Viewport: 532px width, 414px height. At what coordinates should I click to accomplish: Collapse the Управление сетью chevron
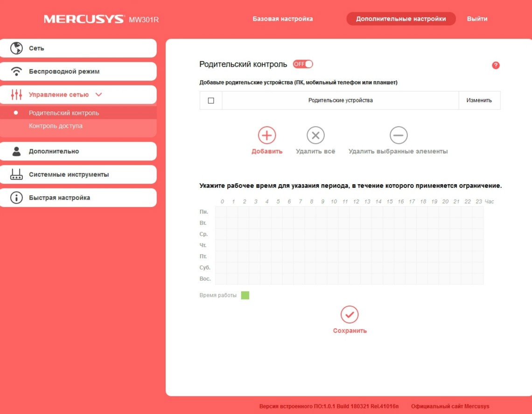pos(98,95)
